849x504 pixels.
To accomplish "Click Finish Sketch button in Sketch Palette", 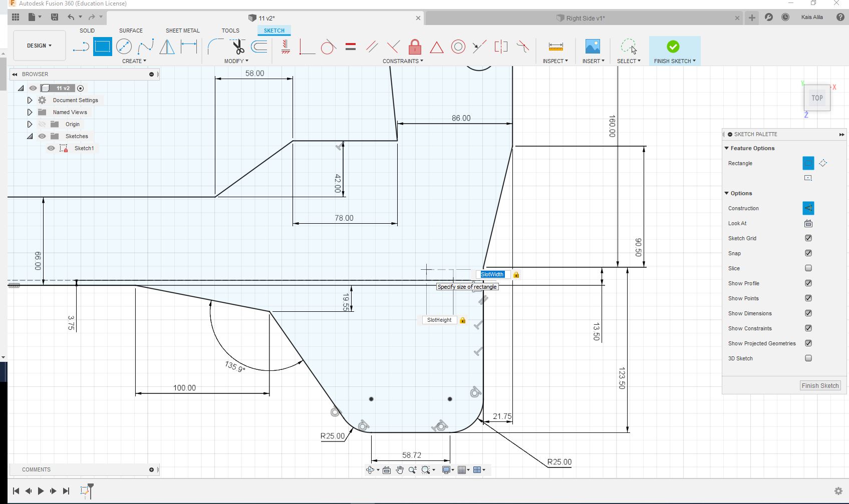I will (820, 385).
